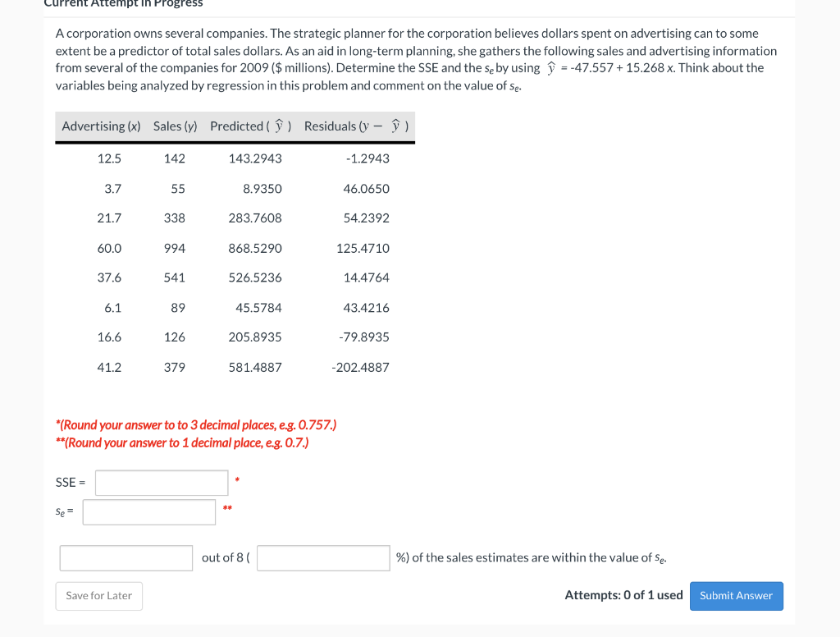Click the predicted value 143.2943
This screenshot has width=840, height=637.
coord(255,158)
